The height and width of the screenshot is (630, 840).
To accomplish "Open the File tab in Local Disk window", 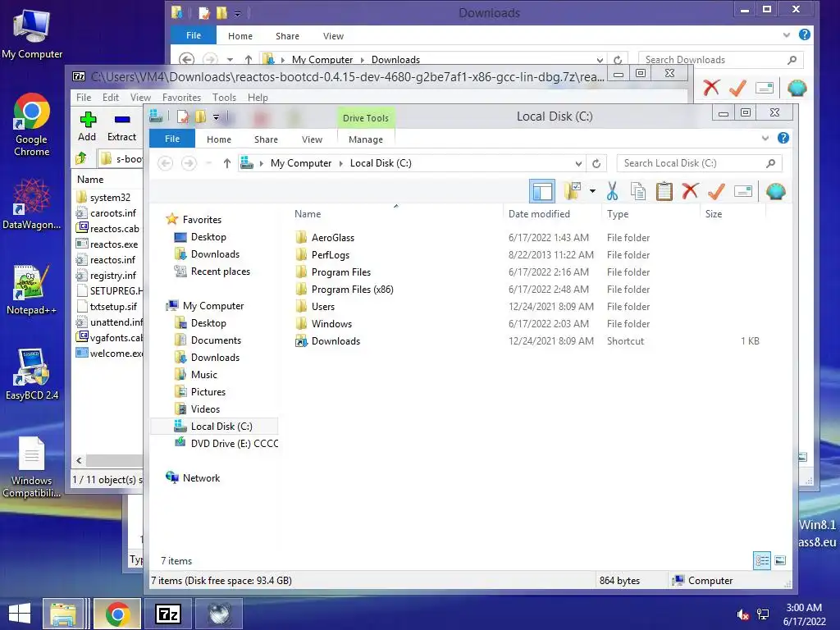I will (172, 139).
